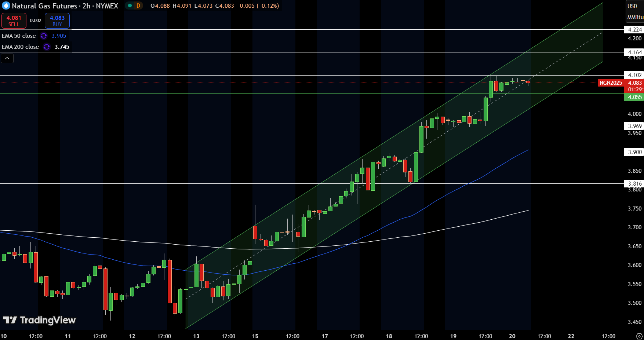Open the MMBtu unit selector

pos(635,17)
